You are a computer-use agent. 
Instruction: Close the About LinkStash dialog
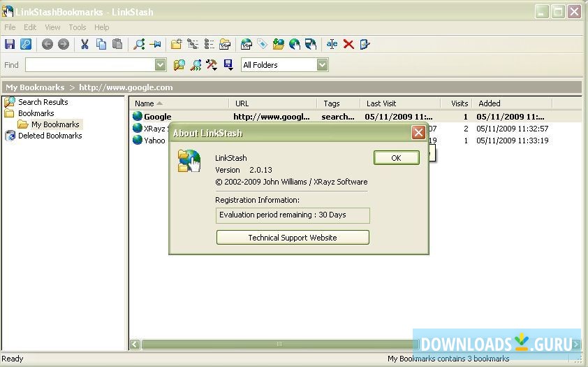tap(418, 132)
